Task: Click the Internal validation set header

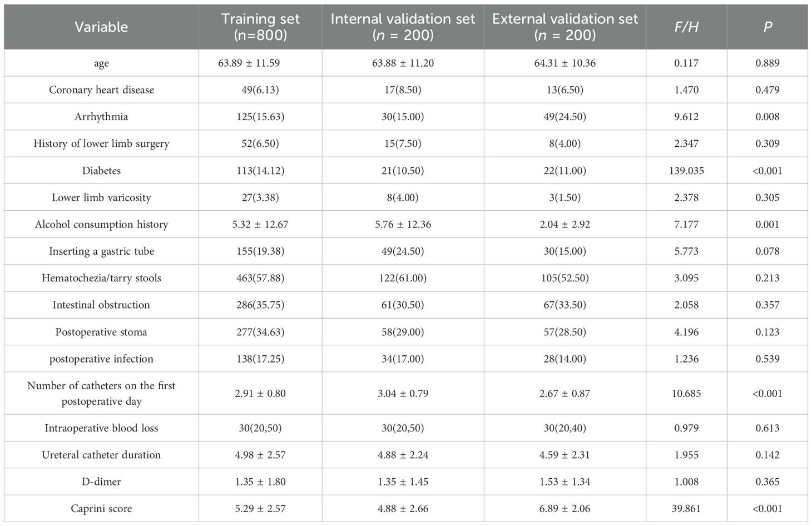Action: coord(403,27)
